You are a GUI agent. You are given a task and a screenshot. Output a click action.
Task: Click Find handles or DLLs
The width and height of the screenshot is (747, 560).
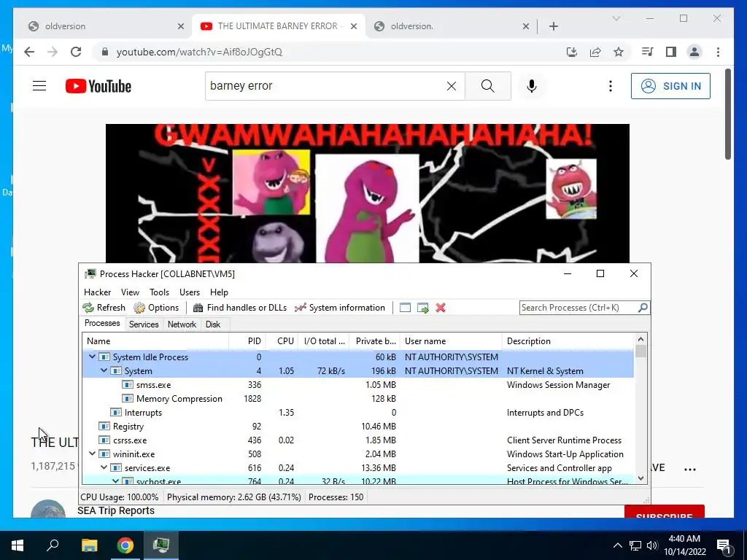pyautogui.click(x=239, y=308)
